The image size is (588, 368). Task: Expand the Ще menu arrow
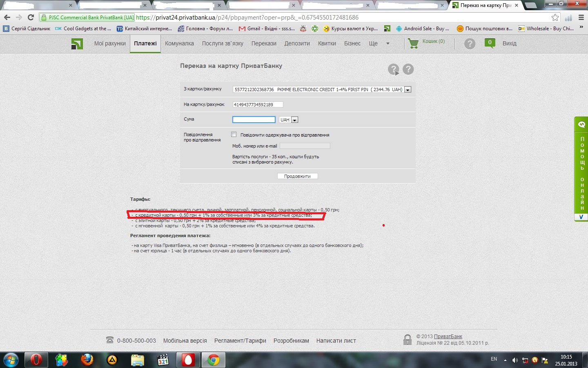388,44
